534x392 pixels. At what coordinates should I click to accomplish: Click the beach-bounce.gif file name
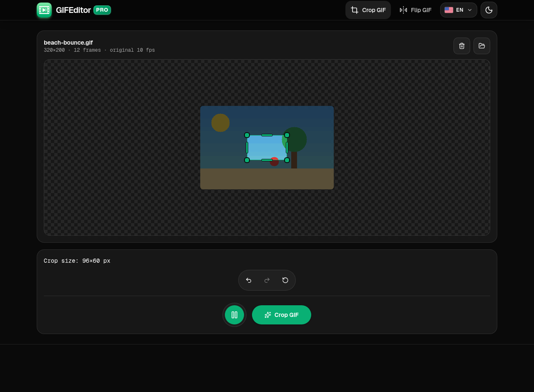click(68, 43)
